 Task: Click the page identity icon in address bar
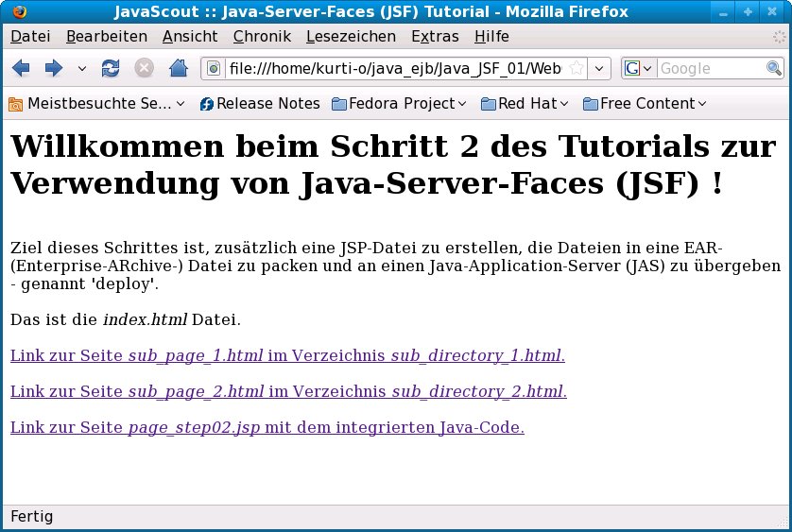214,68
